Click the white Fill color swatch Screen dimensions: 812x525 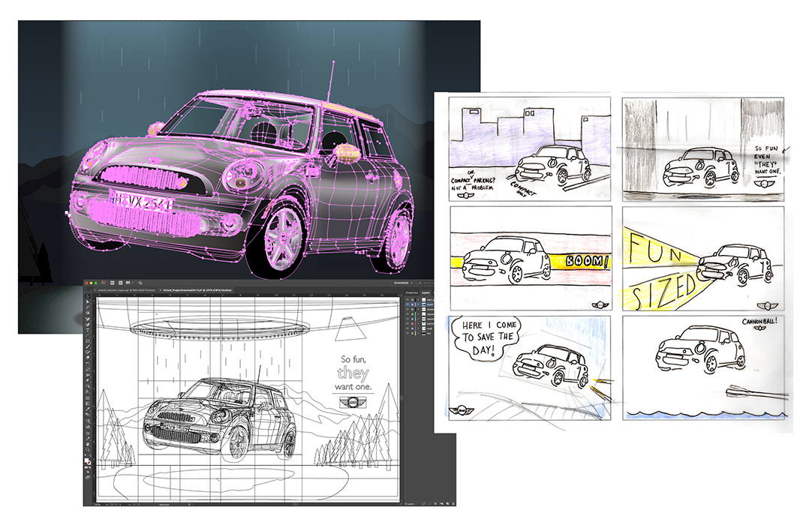tap(86, 460)
